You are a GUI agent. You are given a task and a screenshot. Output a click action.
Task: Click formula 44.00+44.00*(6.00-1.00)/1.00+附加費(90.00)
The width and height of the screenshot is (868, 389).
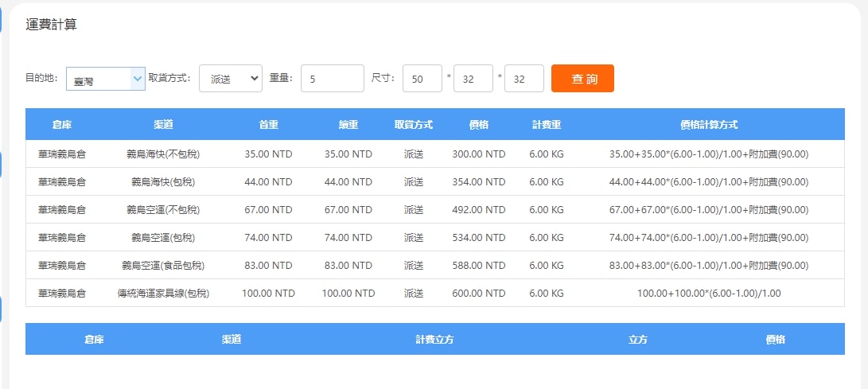[x=709, y=182]
